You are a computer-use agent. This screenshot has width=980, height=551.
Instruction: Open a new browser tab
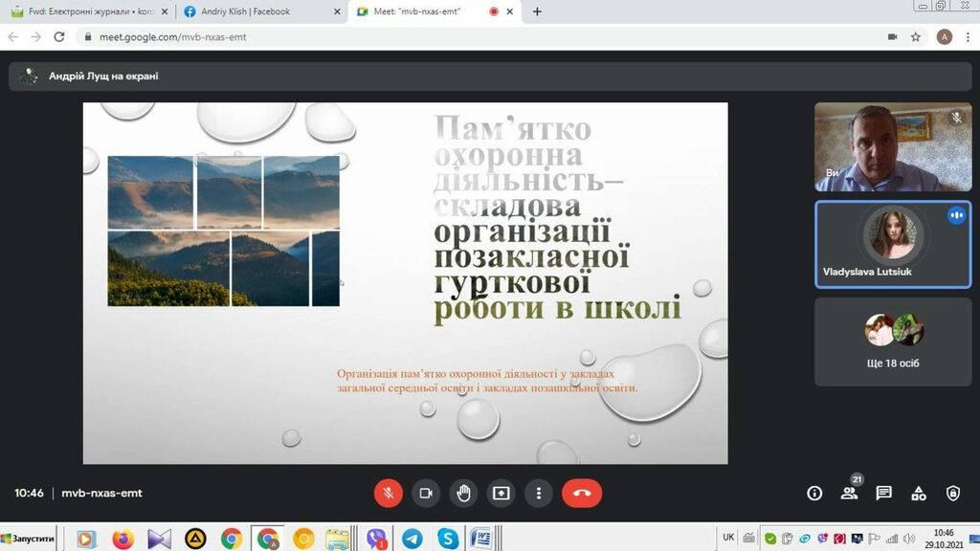[x=537, y=11]
